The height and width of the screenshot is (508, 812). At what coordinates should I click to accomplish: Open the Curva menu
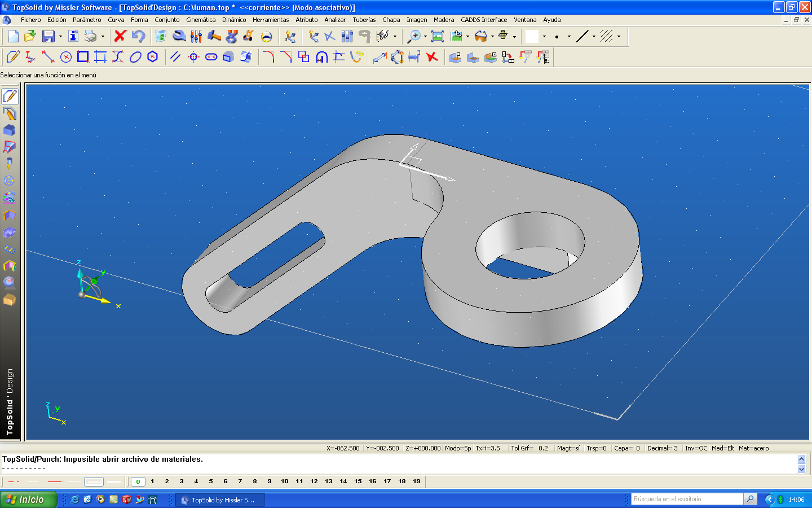[x=116, y=20]
